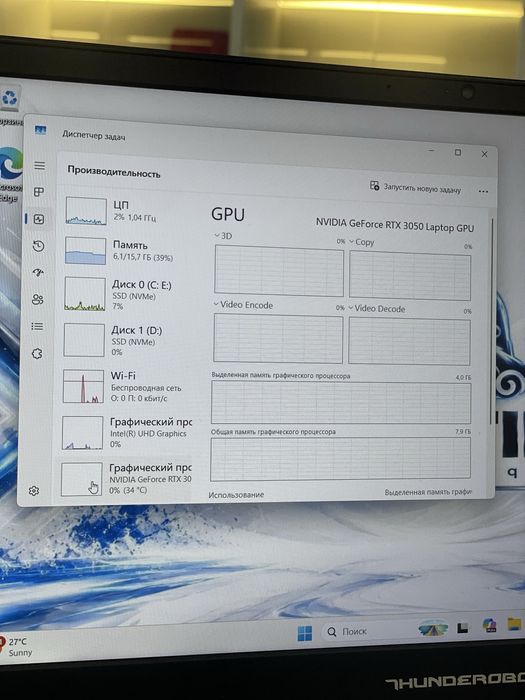Close the Task Manager window
This screenshot has width=525, height=700.
tap(484, 154)
